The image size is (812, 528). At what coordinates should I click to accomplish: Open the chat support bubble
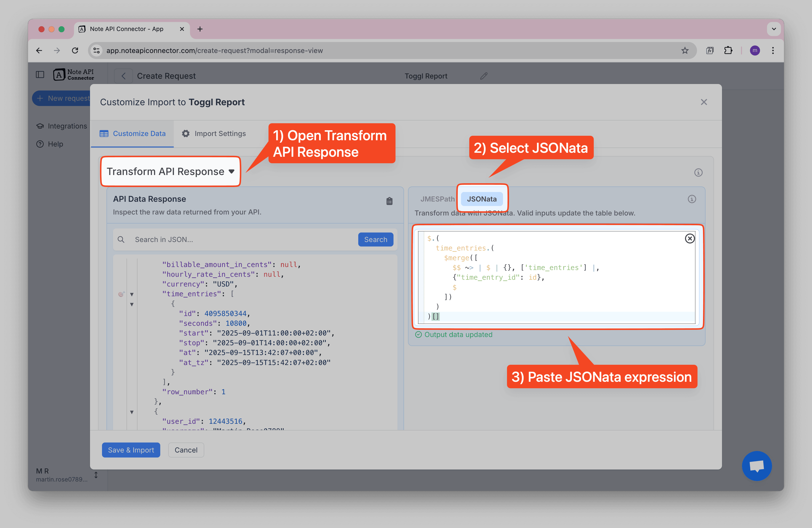click(x=756, y=465)
